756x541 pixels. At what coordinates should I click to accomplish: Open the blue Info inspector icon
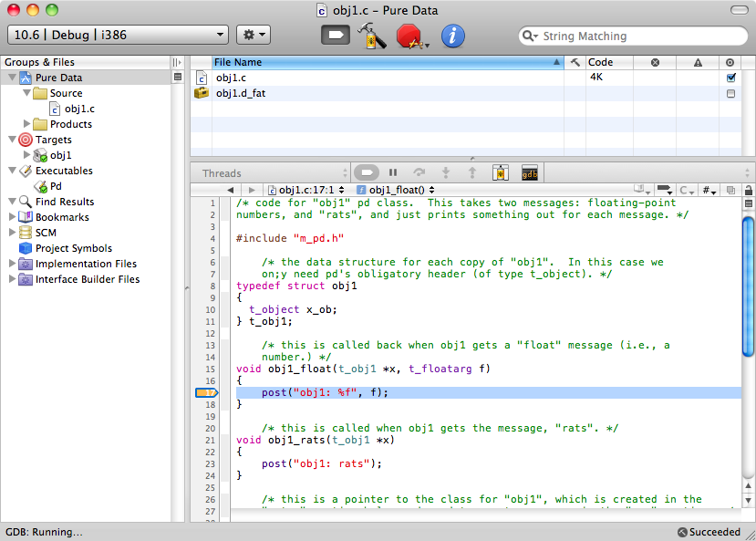pos(452,36)
